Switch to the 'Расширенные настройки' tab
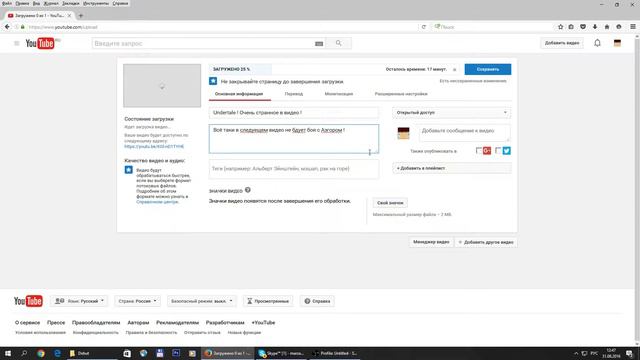The width and height of the screenshot is (640, 360). 401,94
